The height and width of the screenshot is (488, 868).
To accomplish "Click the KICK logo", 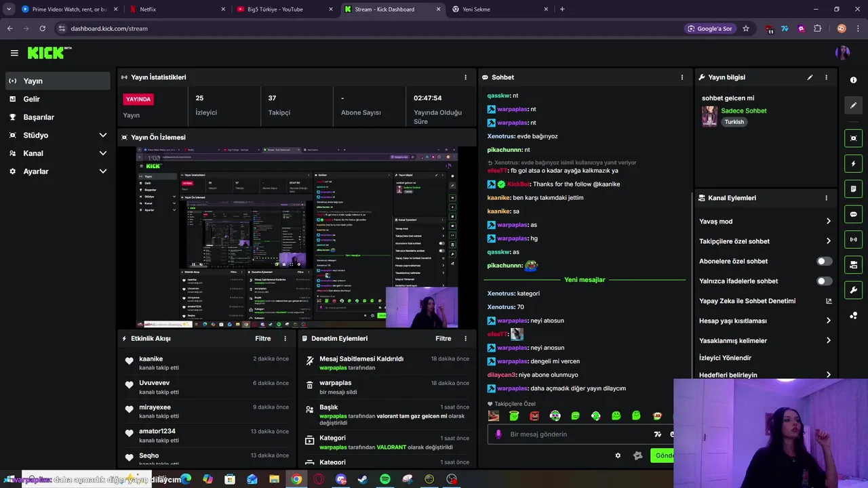I will point(50,53).
